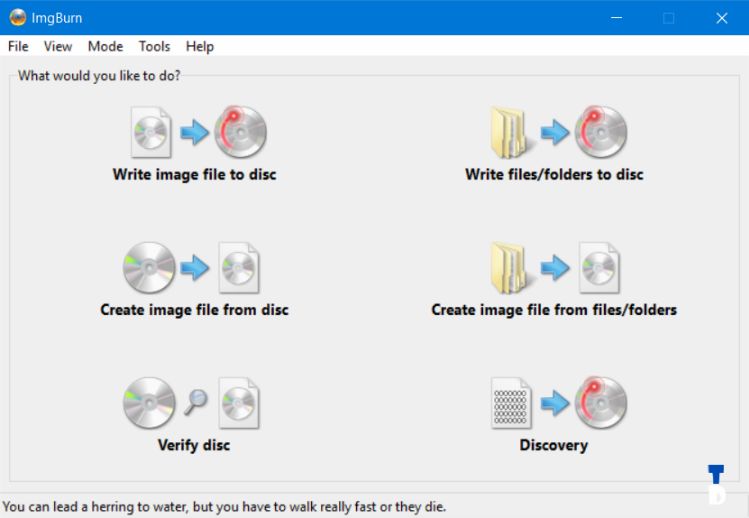
Task: Click the "Discovery" text label
Action: [554, 445]
